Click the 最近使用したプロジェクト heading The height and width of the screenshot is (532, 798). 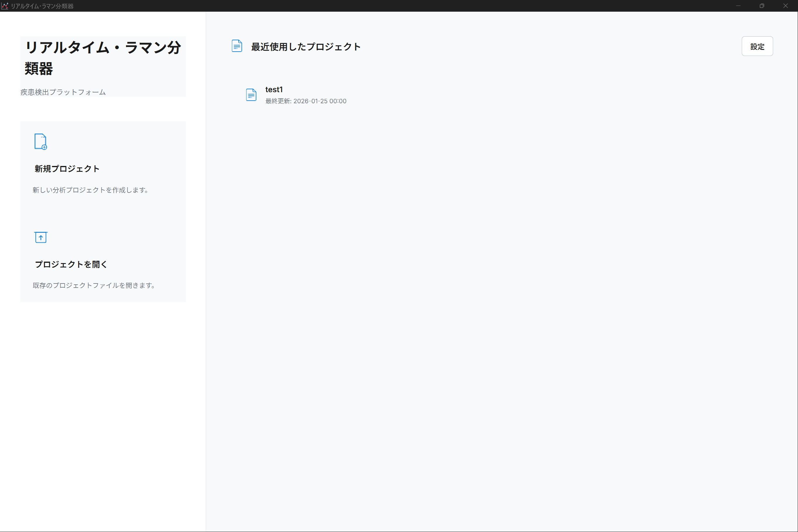[306, 47]
